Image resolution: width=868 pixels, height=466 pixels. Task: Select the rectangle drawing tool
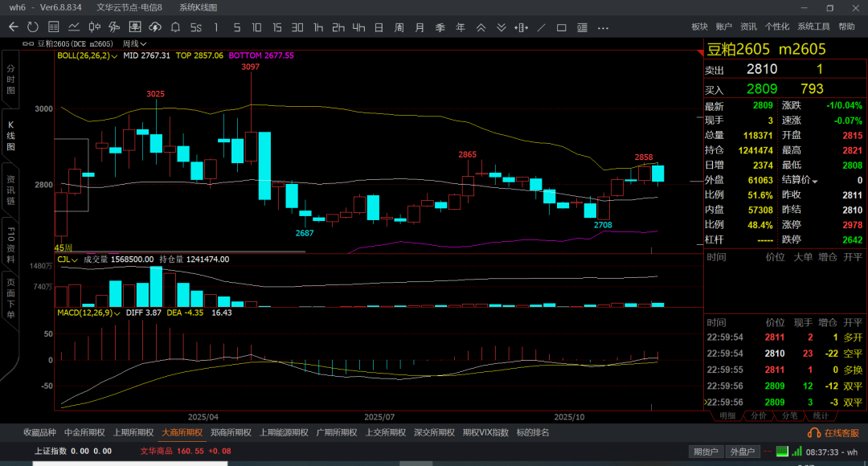tap(561, 27)
